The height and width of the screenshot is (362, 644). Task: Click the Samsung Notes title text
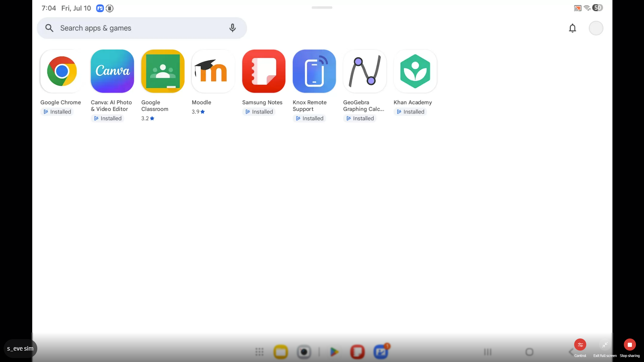click(262, 102)
